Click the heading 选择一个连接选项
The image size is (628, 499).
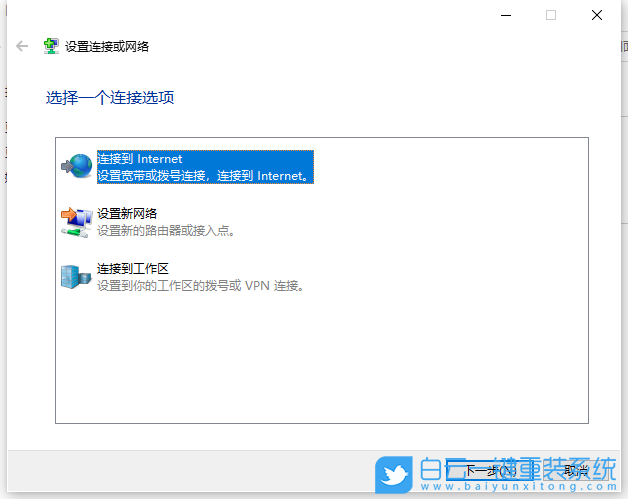[110, 98]
